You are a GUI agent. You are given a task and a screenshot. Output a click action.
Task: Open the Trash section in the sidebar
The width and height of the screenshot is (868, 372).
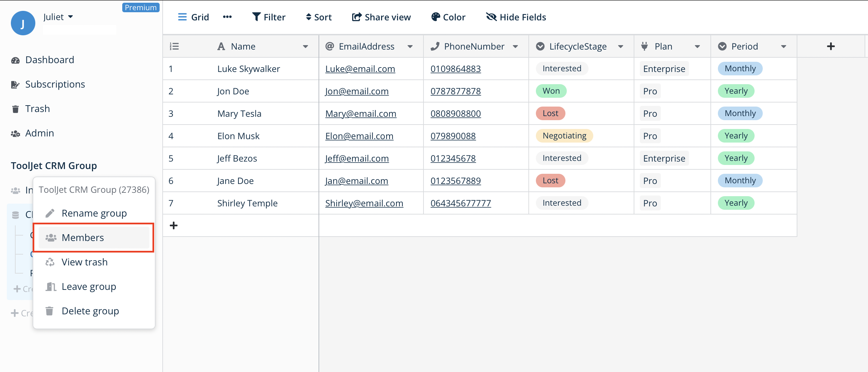[x=37, y=108]
